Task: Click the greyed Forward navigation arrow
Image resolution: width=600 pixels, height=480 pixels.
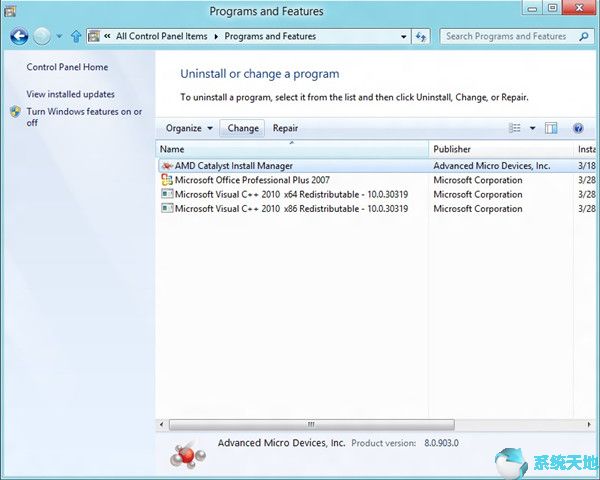Action: [42, 36]
